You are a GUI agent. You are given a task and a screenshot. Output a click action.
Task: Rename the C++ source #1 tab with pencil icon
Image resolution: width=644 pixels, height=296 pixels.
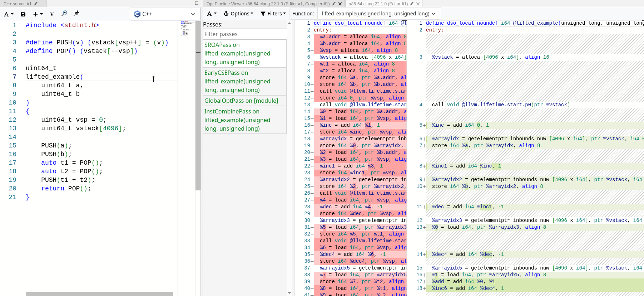click(36, 4)
